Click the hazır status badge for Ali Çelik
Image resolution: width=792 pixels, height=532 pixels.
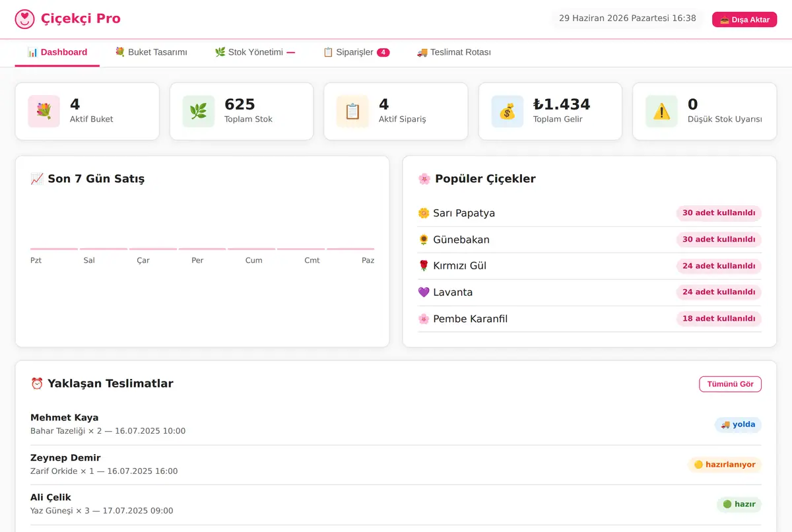pos(739,504)
